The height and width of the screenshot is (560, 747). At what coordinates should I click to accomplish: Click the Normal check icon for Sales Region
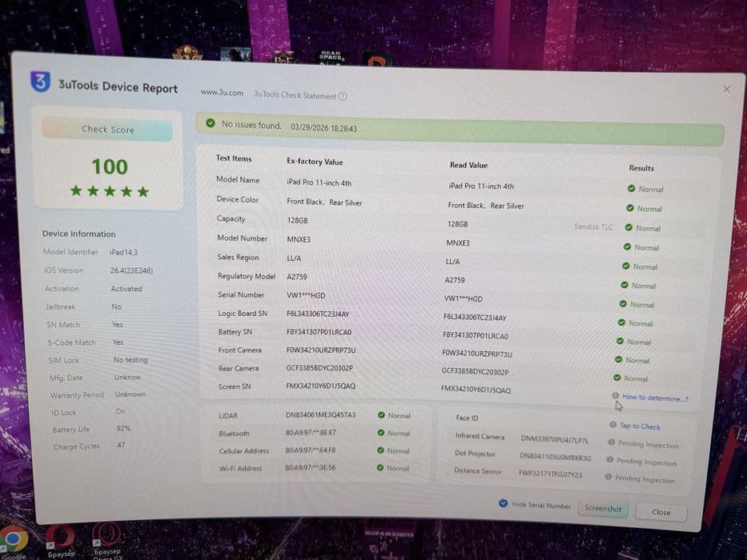point(625,266)
